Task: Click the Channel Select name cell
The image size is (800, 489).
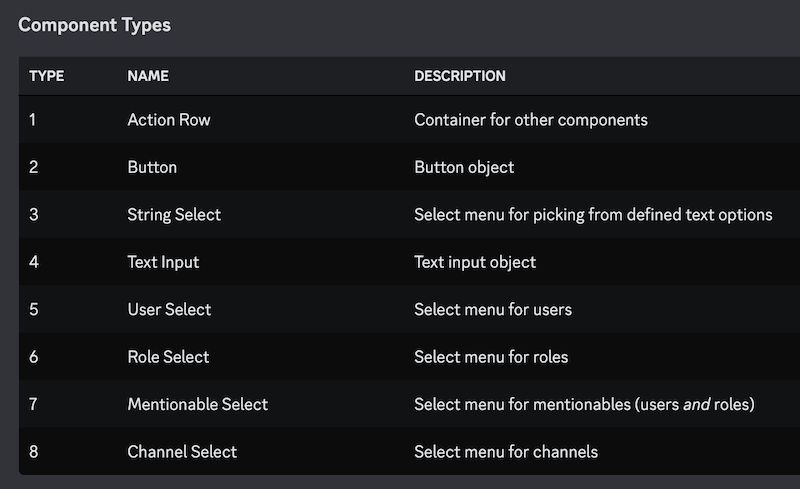Action: (x=182, y=452)
